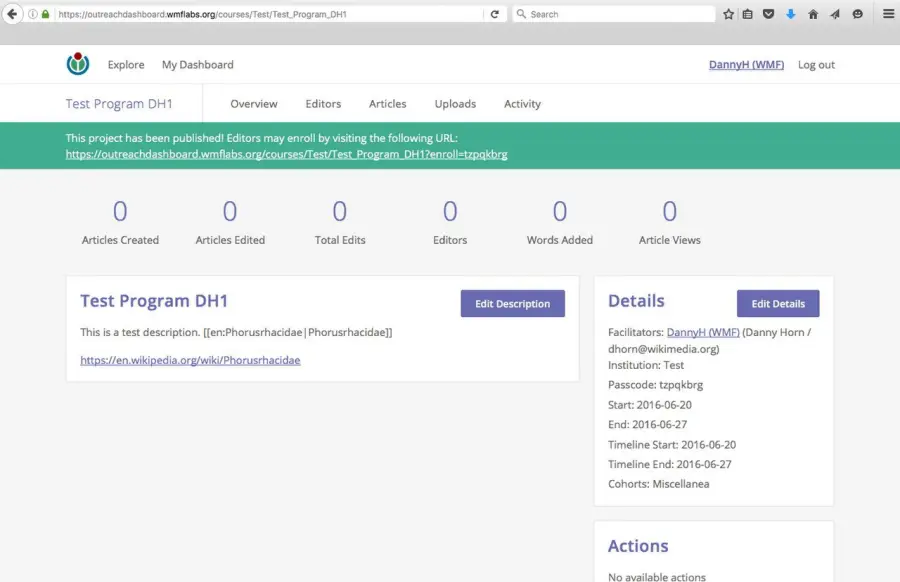Go back using the browser back arrow
Screen dimensions: 900x582
(x=12, y=14)
